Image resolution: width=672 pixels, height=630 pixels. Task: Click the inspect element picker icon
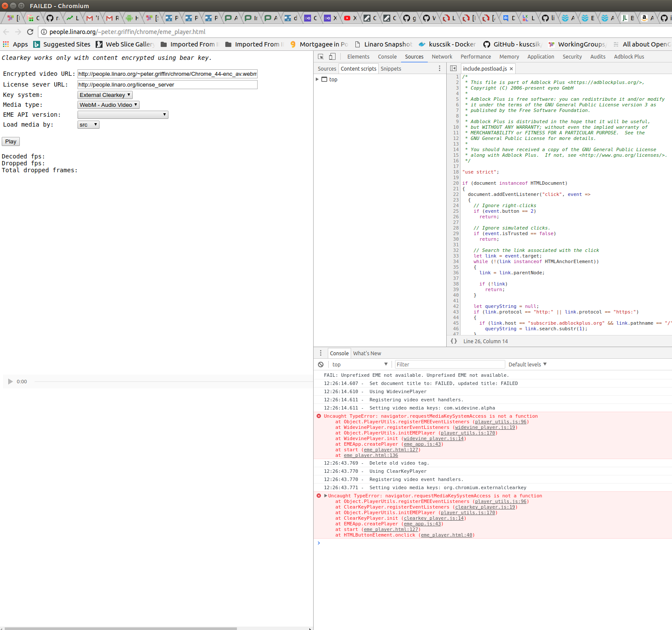(x=320, y=57)
